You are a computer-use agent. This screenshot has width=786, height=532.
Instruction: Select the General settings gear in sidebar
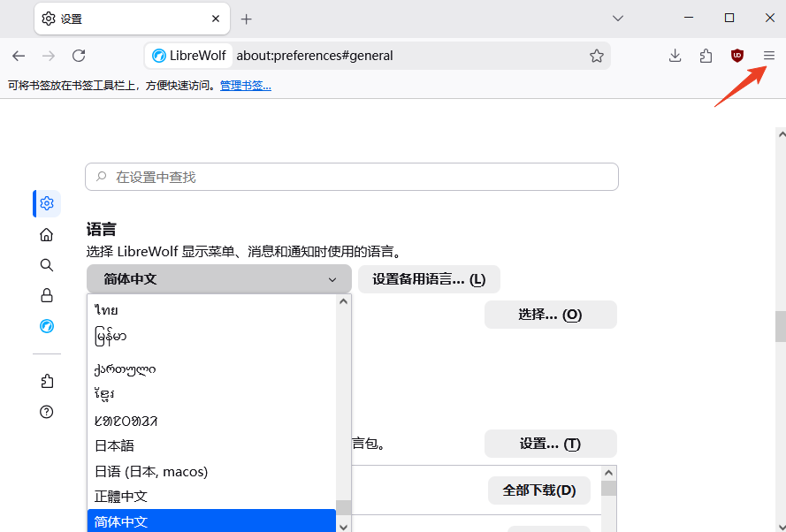(47, 203)
